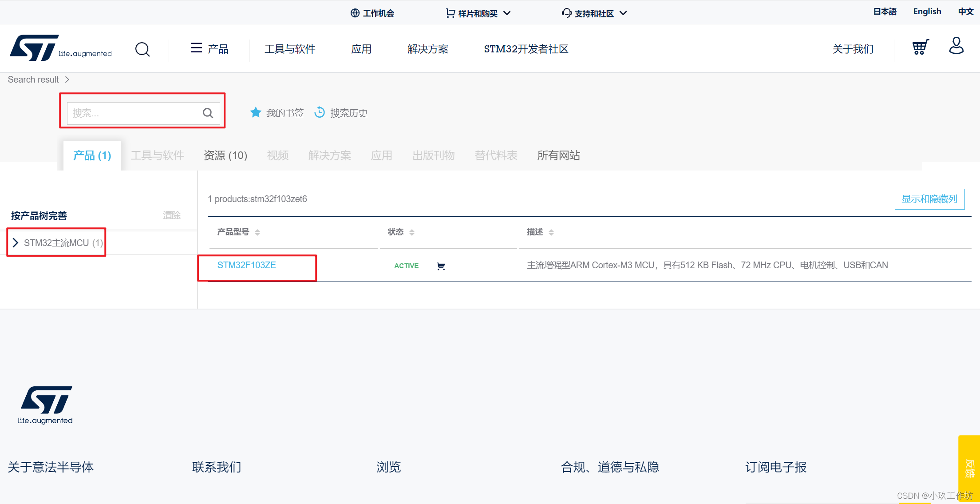Select the 出版刊物 tab
The width and height of the screenshot is (980, 504).
(x=434, y=155)
